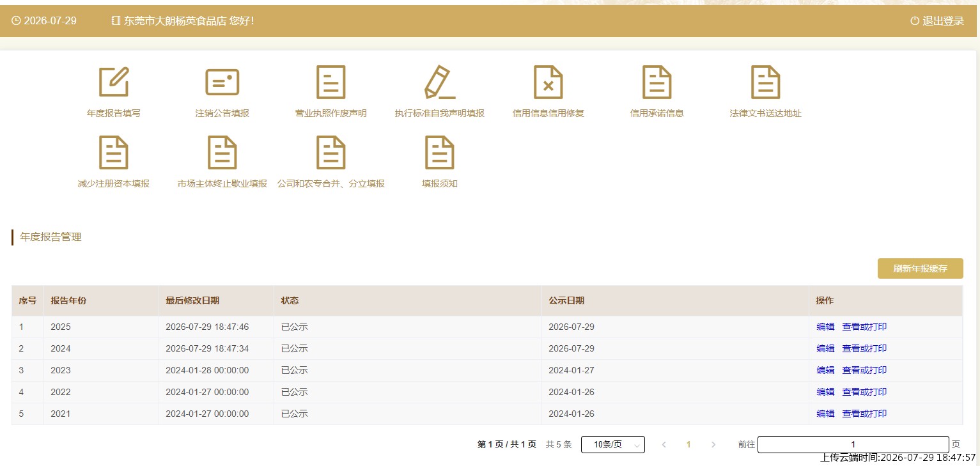Open 信用承诺信息 document icon
The height and width of the screenshot is (466, 980).
pyautogui.click(x=657, y=82)
